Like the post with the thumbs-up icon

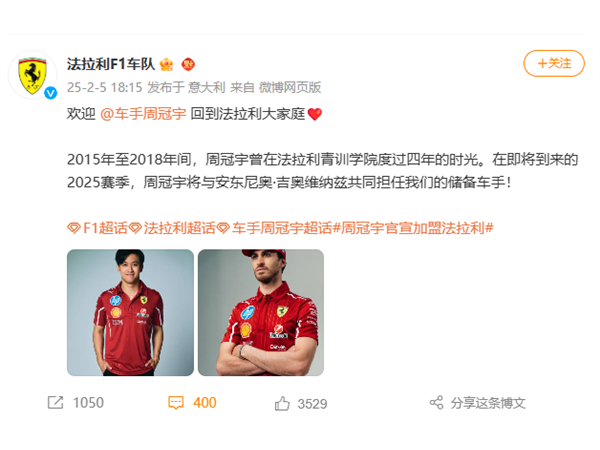click(282, 403)
